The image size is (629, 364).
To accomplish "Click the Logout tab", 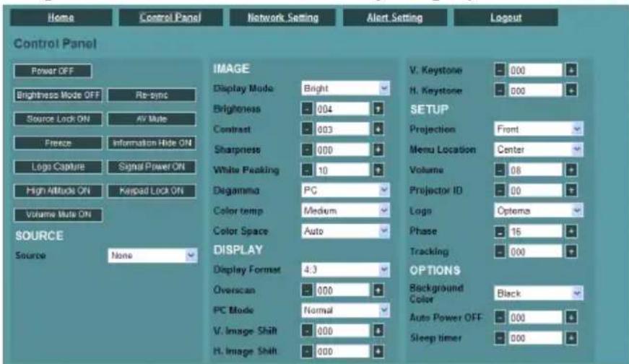I will (506, 17).
